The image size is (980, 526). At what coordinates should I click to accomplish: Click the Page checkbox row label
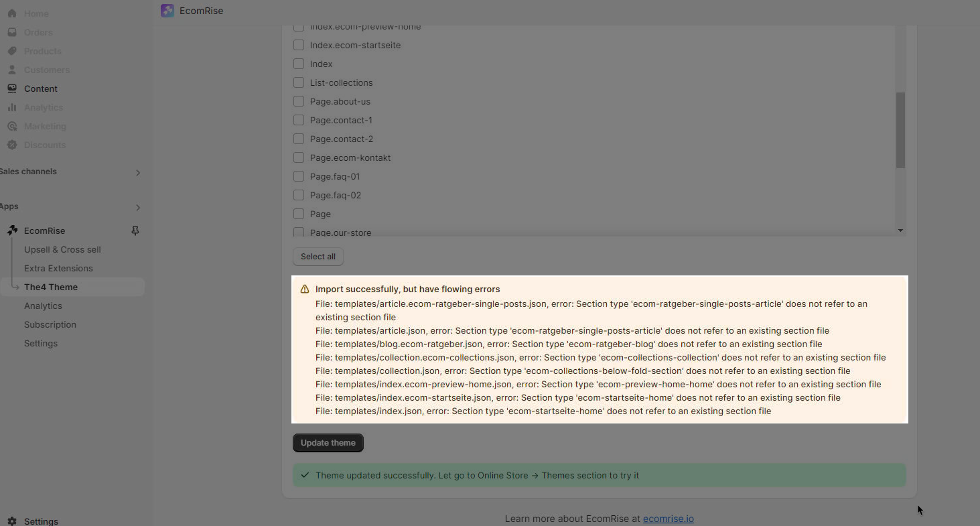(x=320, y=214)
